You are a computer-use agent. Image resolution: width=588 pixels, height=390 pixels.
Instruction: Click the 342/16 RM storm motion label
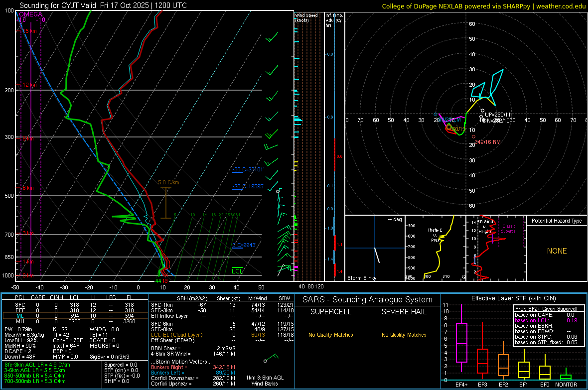487,142
